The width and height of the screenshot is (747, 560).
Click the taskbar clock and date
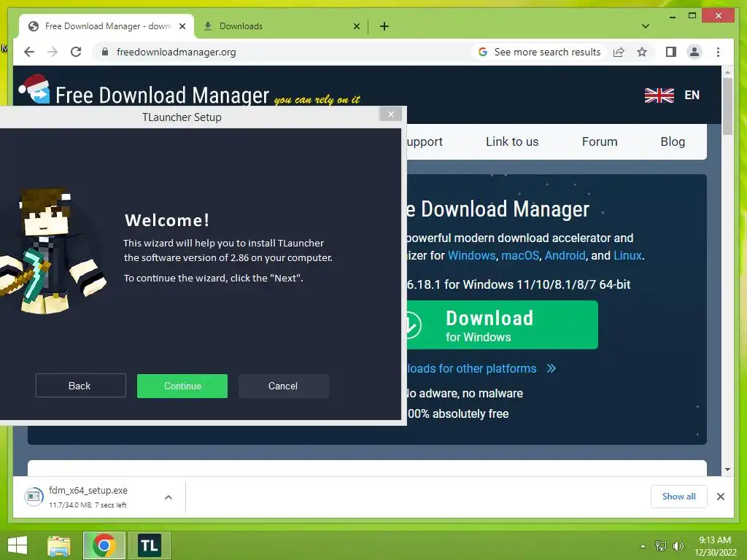(715, 545)
